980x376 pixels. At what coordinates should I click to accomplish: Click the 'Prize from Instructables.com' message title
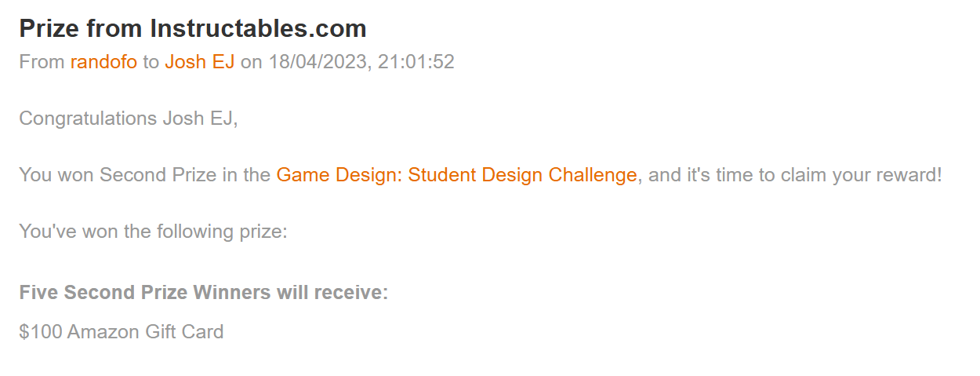(192, 29)
